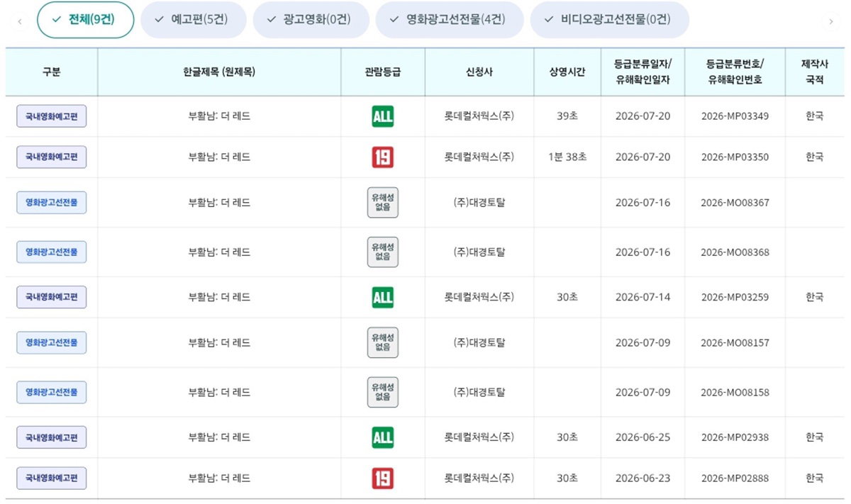Toggle the 광고영화(0건) filter chip

coord(311,20)
